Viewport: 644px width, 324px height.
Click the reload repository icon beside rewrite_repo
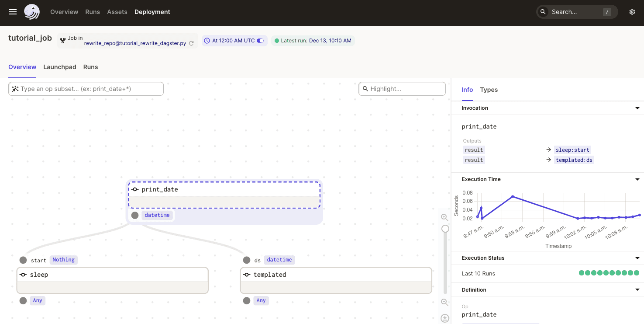point(191,44)
